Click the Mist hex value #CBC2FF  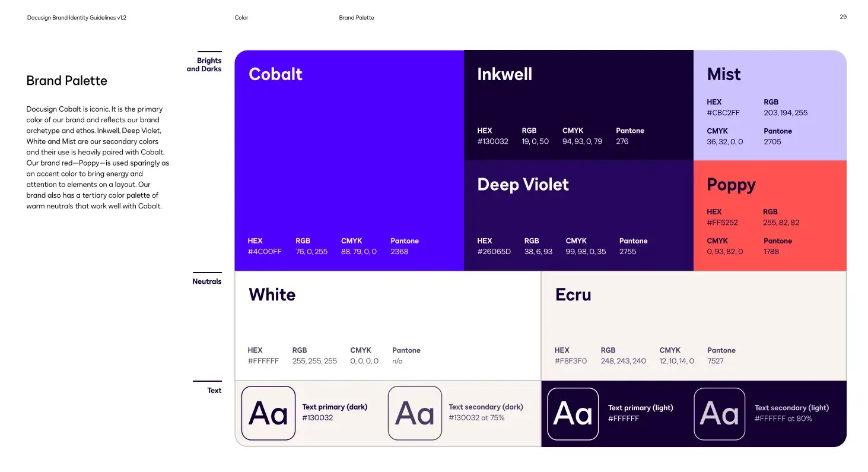[x=723, y=113]
